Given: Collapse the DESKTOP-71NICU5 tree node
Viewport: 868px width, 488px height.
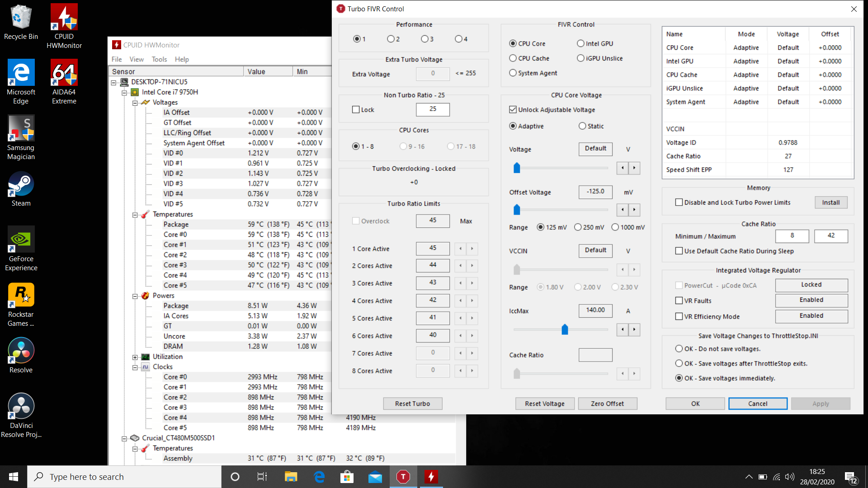Looking at the screenshot, I should pos(114,82).
